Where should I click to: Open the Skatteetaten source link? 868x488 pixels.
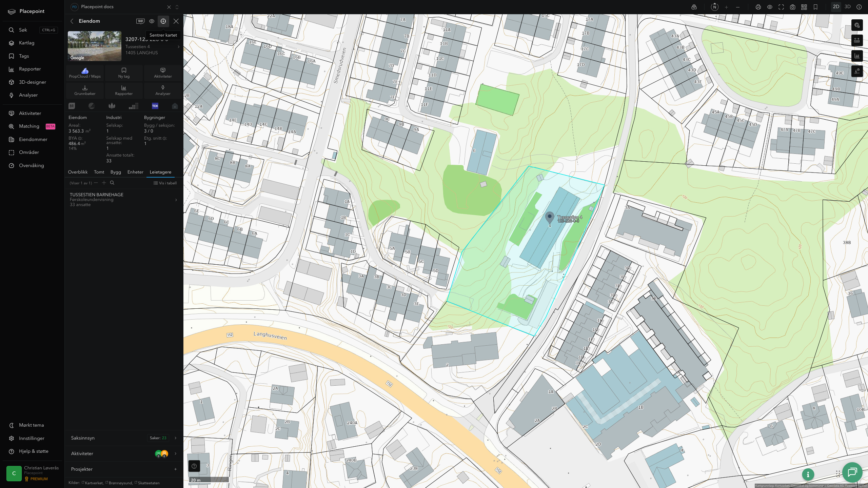click(147, 483)
